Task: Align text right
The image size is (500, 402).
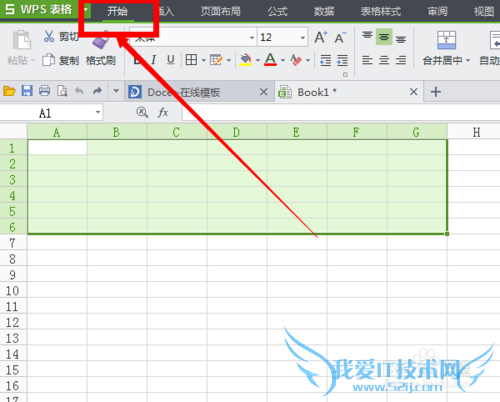Action: coord(401,61)
